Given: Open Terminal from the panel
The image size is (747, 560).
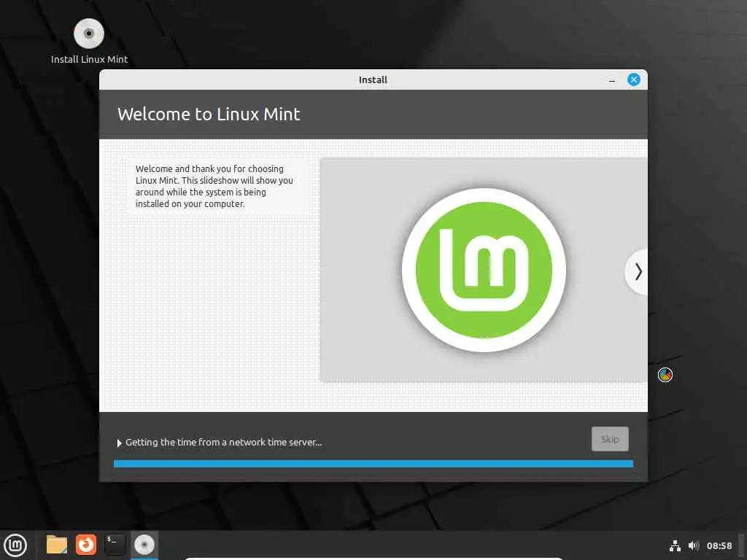Looking at the screenshot, I should (x=115, y=545).
